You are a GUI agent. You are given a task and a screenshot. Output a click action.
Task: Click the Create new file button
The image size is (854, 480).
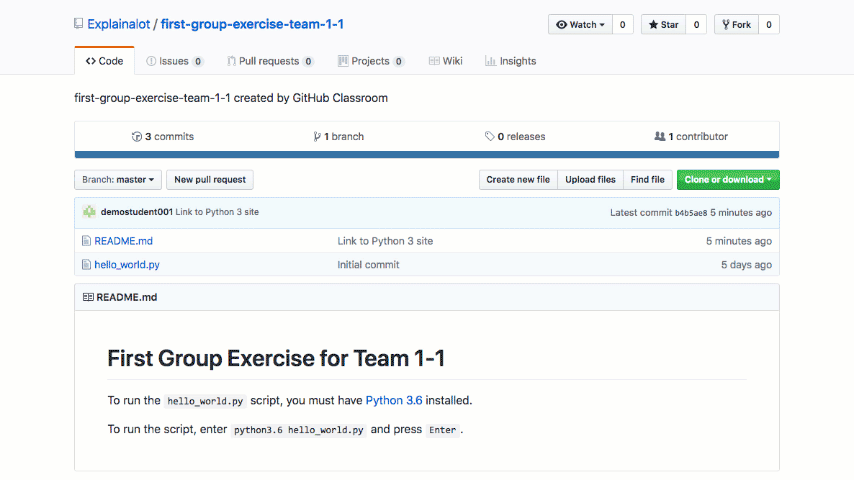pyautogui.click(x=517, y=180)
